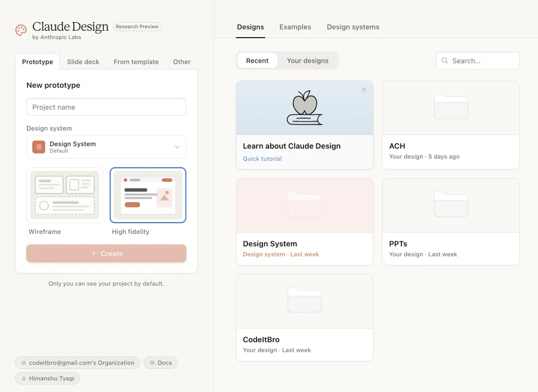Switch to the Slide deck tab
Viewport: 538px width, 392px height.
coord(83,62)
